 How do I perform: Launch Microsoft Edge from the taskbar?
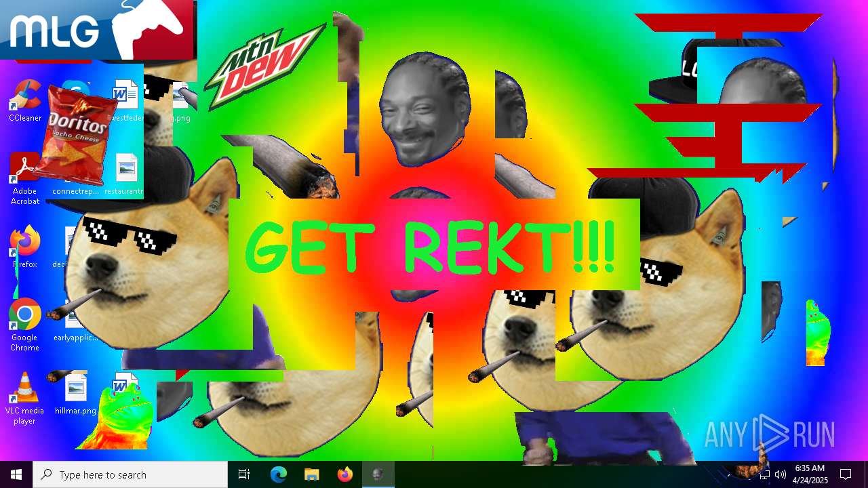coord(279,474)
